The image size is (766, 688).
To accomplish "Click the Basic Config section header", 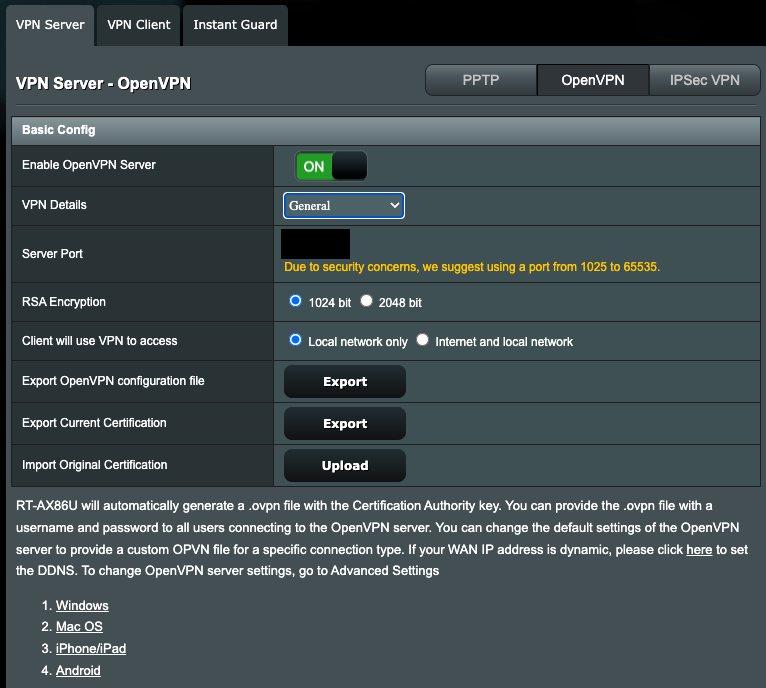I will (x=386, y=130).
